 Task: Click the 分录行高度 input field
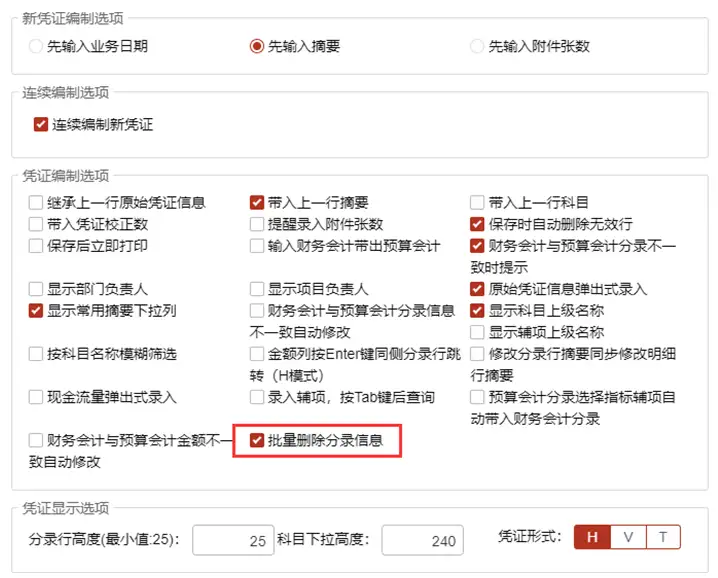[233, 540]
